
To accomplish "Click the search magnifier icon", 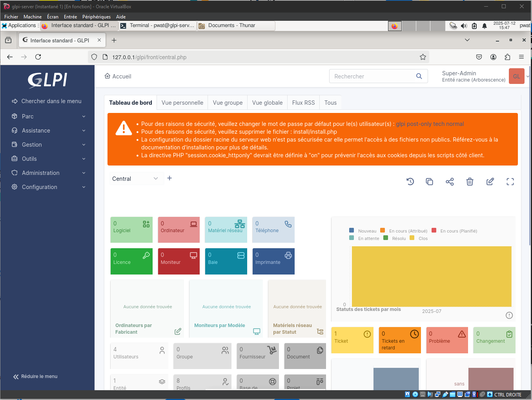I will (x=419, y=76).
